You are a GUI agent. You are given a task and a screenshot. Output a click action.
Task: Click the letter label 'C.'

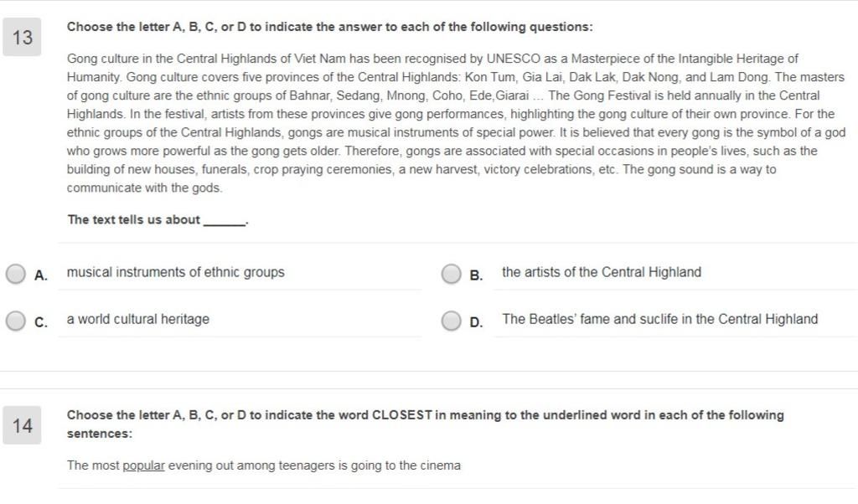40,322
